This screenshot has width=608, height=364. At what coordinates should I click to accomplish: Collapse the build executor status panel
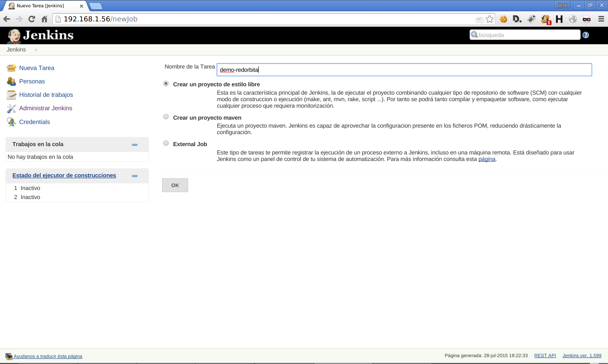(135, 176)
